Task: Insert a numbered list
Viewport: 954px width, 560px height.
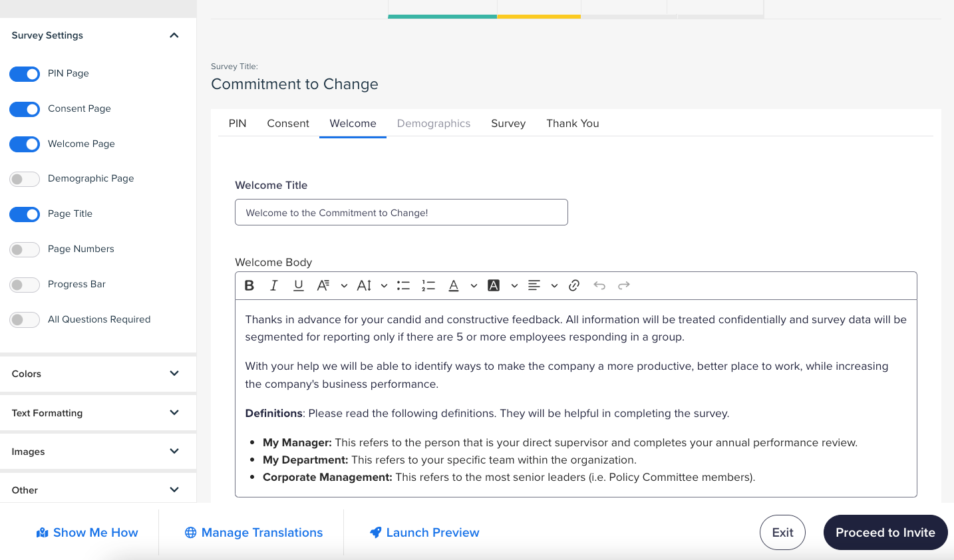Action: point(428,285)
